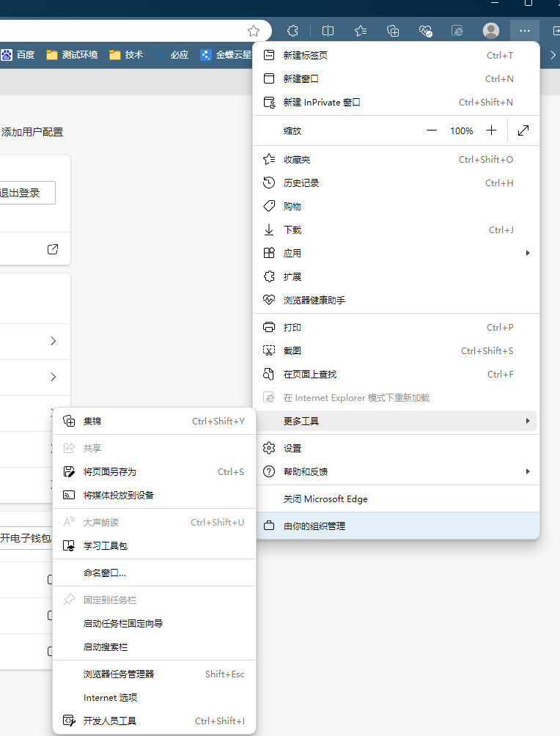Choose 将页面另存为 in the submenu
560x736 pixels.
(154, 472)
